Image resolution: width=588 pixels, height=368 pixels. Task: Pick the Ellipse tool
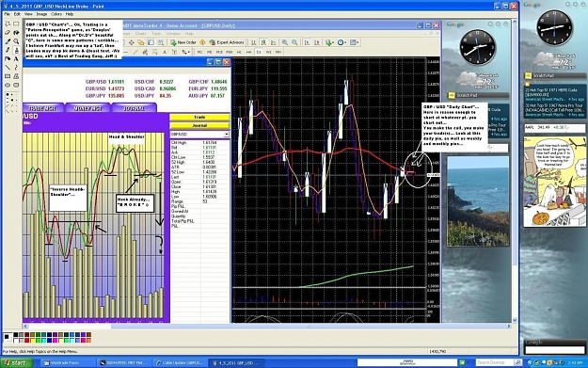pyautogui.click(x=8, y=85)
